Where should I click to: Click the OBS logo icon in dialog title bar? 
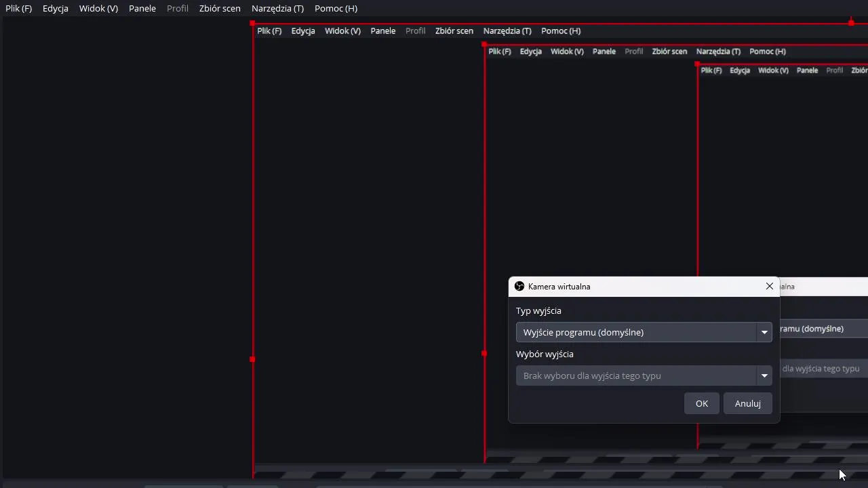pos(519,287)
